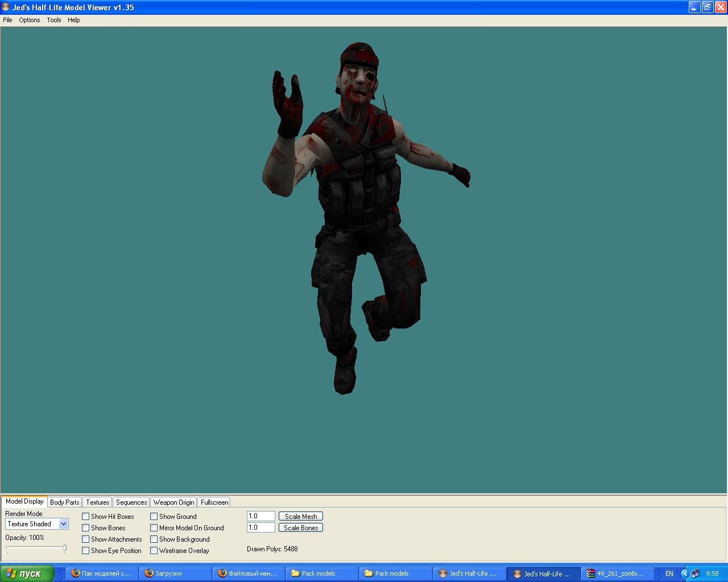The image size is (728, 582).
Task: Open the Help menu
Action: pos(74,20)
